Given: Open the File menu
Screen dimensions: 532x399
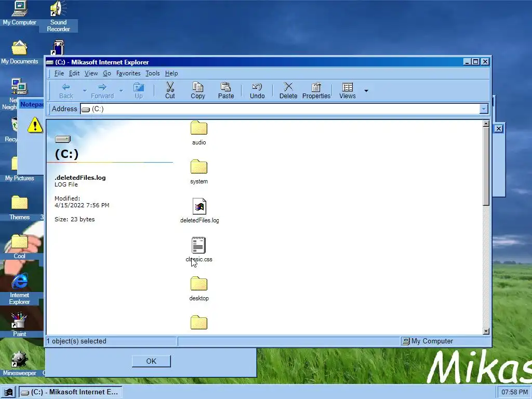Looking at the screenshot, I should point(59,73).
